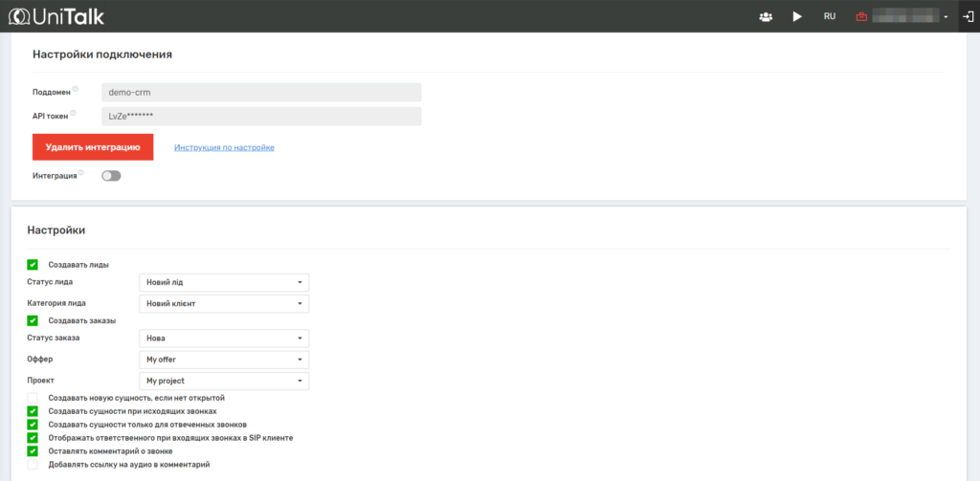Check Создавать новую сущность, если нет открытой
This screenshot has width=980, height=481.
33,397
